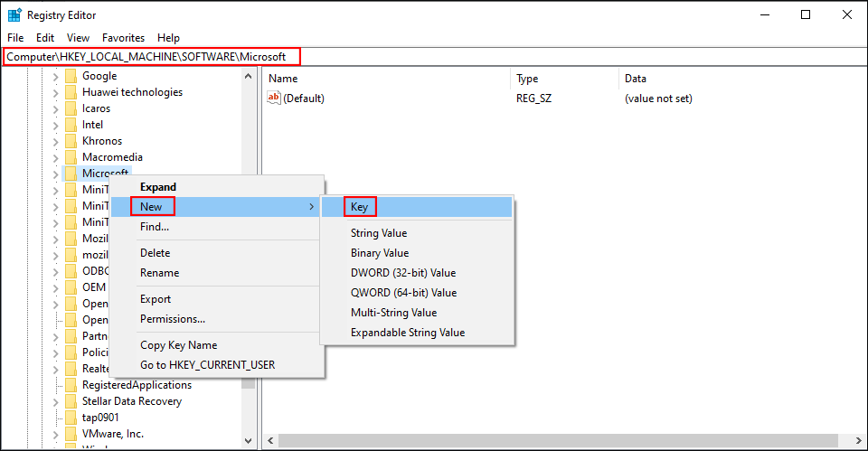This screenshot has width=868, height=451.
Task: Select the Macromedia tree item label
Action: click(112, 157)
